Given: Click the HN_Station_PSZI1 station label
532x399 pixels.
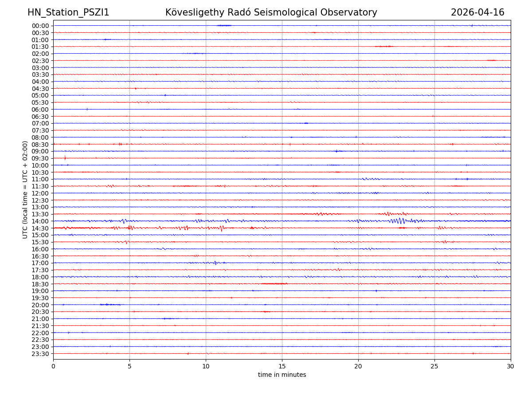Looking at the screenshot, I should (x=68, y=13).
